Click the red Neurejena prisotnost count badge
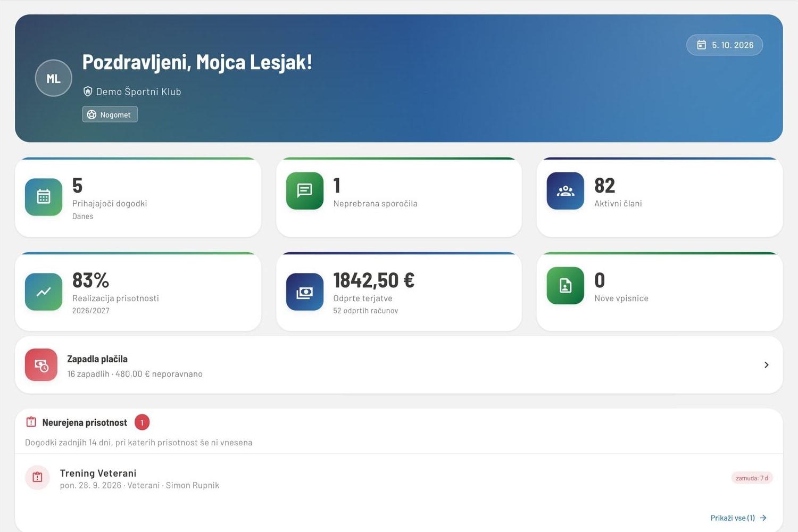Viewport: 798px width, 532px height. coord(142,422)
